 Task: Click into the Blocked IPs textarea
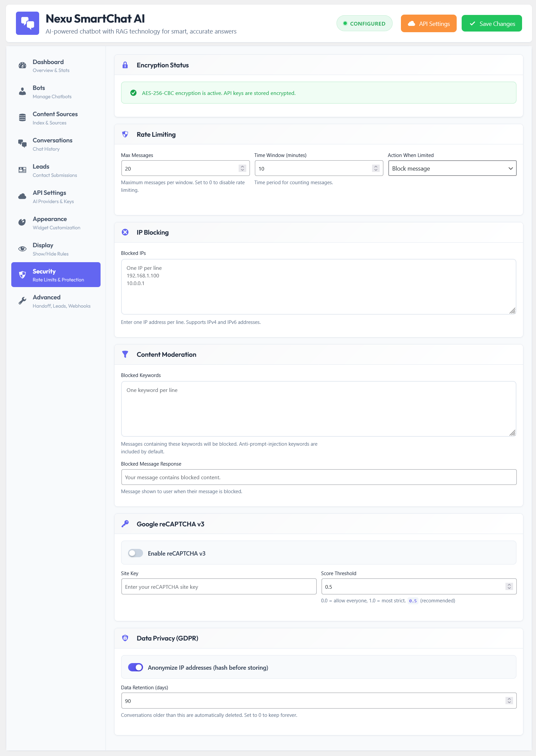319,287
